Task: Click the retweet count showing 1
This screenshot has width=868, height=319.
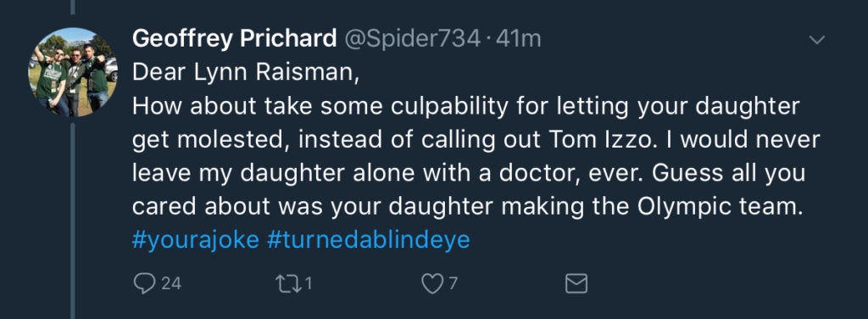Action: point(309,284)
